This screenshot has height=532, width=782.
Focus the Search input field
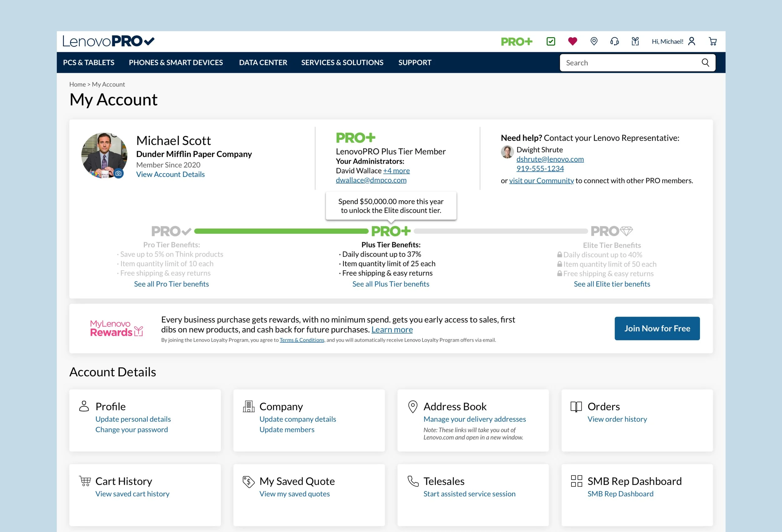(637, 63)
